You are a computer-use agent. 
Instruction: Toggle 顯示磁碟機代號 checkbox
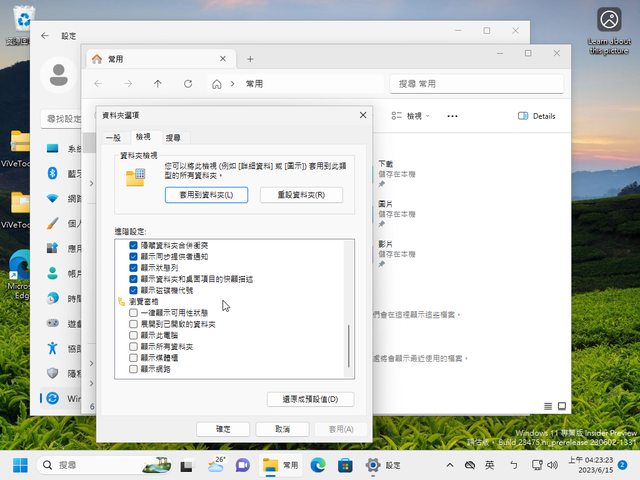click(x=134, y=290)
